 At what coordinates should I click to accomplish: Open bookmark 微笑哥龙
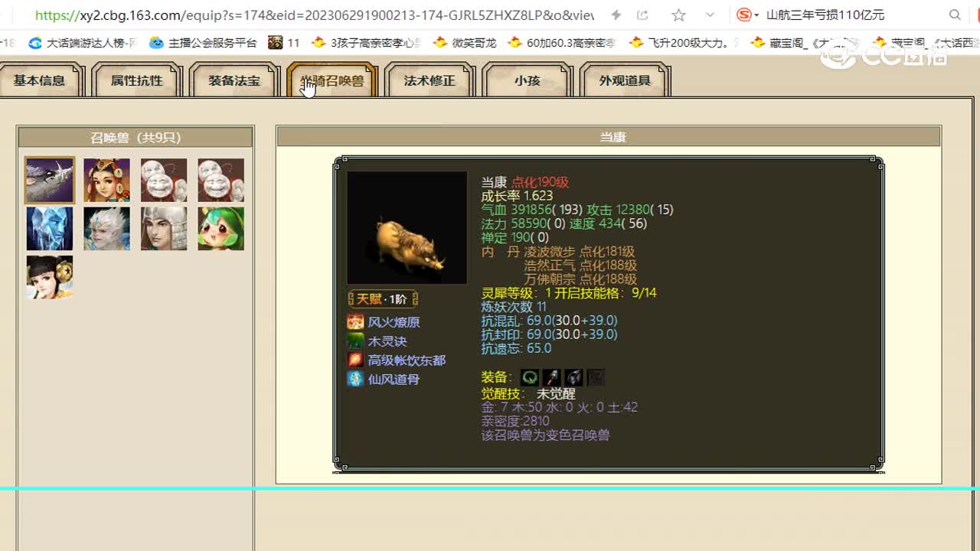pyautogui.click(x=465, y=43)
